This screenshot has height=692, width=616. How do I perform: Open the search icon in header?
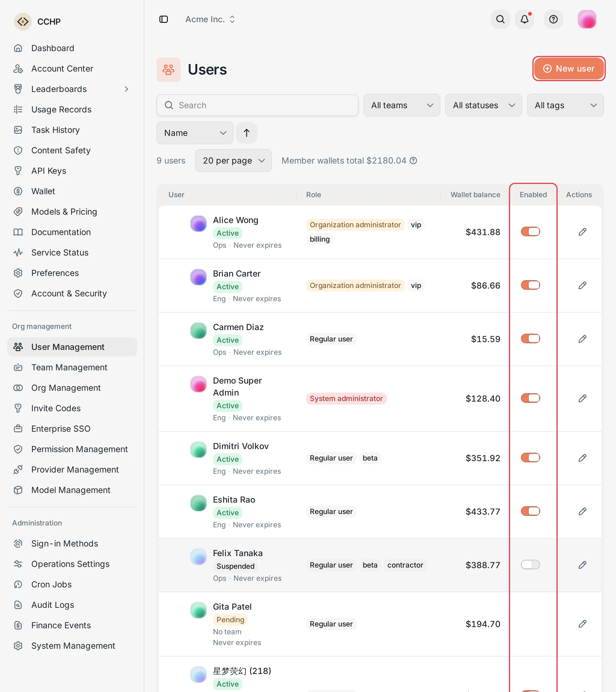point(500,19)
